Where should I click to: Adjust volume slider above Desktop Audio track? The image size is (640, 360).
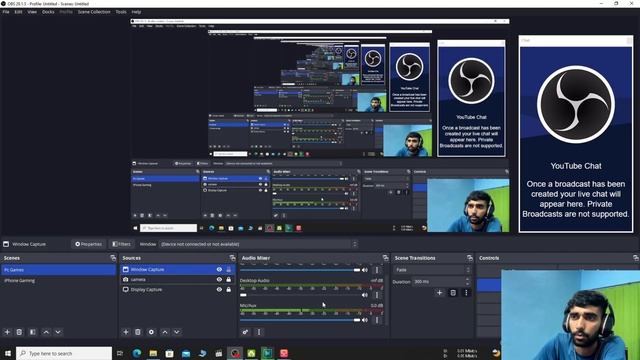[300, 270]
